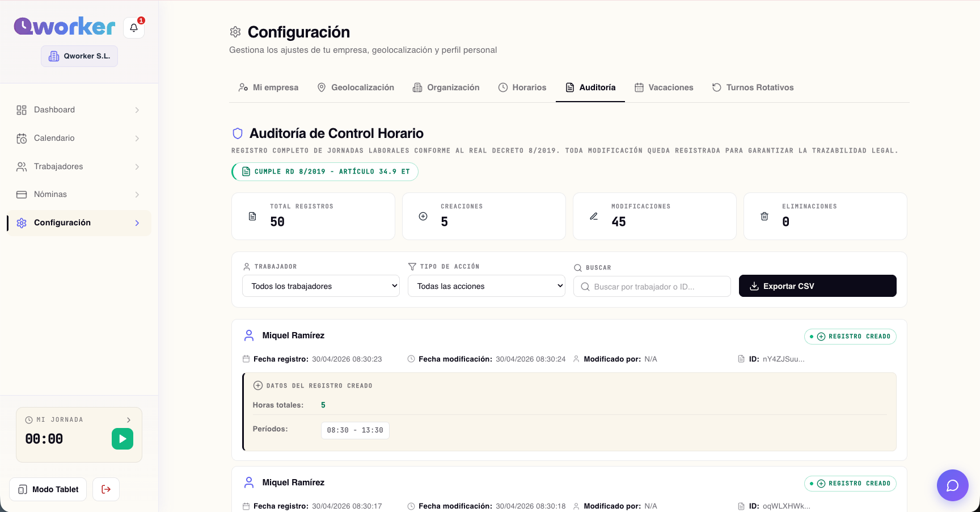Click the 00:00 workday timer
The width and height of the screenshot is (980, 512).
(x=44, y=439)
